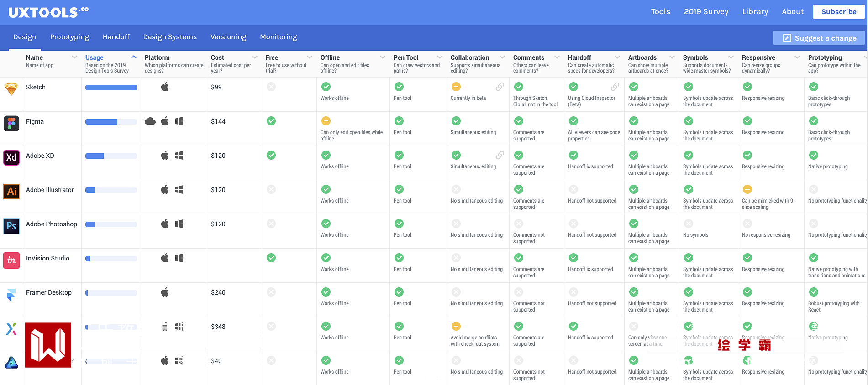Open the Pen Tool column dropdown arrow
Image resolution: width=868 pixels, height=385 pixels.
440,57
